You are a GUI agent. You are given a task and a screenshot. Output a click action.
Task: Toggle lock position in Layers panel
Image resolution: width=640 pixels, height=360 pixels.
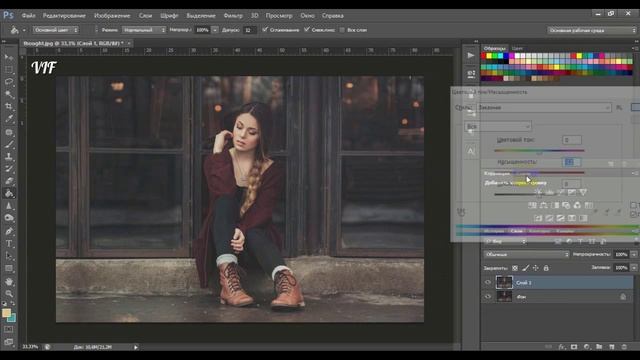536,268
